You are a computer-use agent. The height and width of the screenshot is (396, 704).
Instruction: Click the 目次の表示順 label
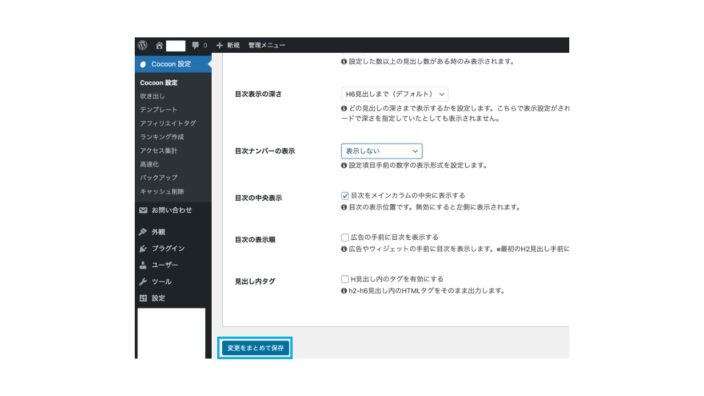click(x=255, y=239)
